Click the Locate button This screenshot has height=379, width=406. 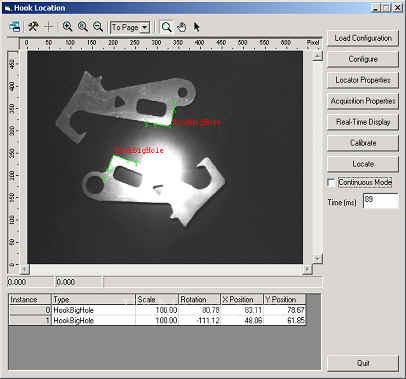[363, 164]
